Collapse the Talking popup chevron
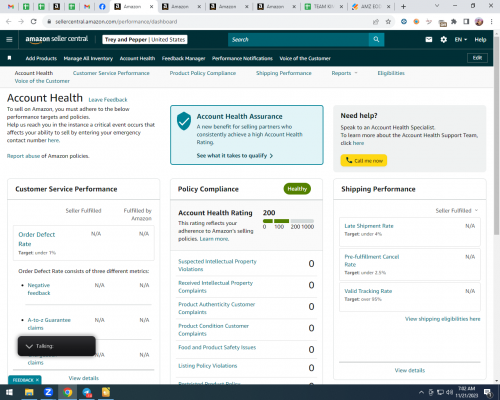Viewport: 500px width, 400px height. tap(29, 346)
